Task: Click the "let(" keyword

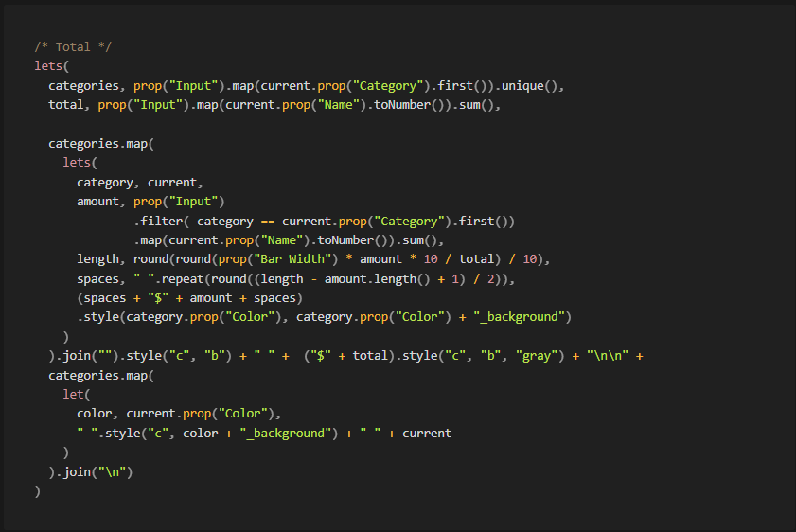Action: (76, 395)
